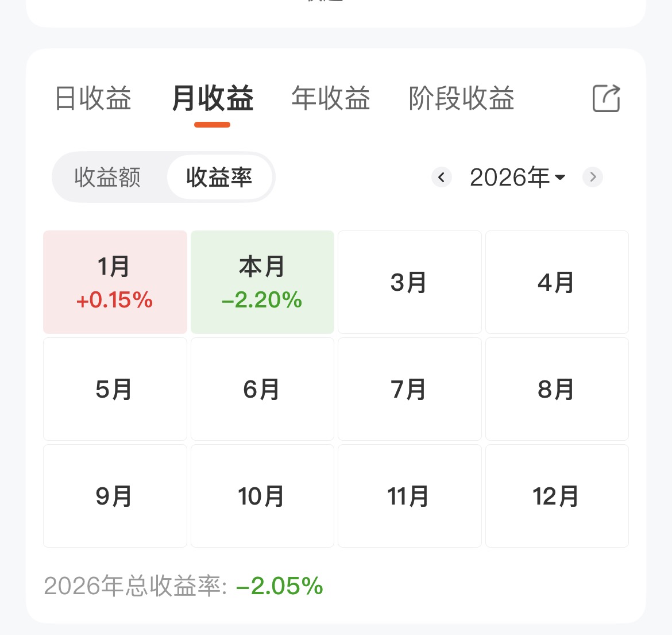The height and width of the screenshot is (635, 672).
Task: Switch to 阶段收益 tab
Action: [461, 98]
